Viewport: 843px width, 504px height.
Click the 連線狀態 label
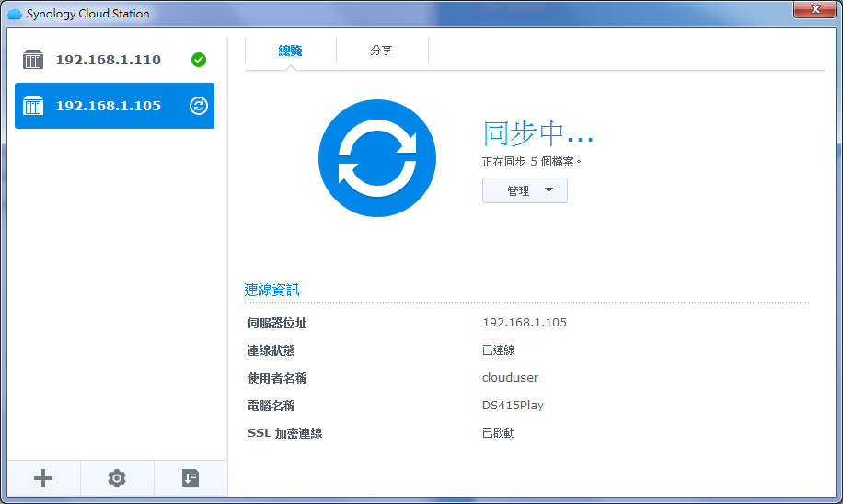271,350
